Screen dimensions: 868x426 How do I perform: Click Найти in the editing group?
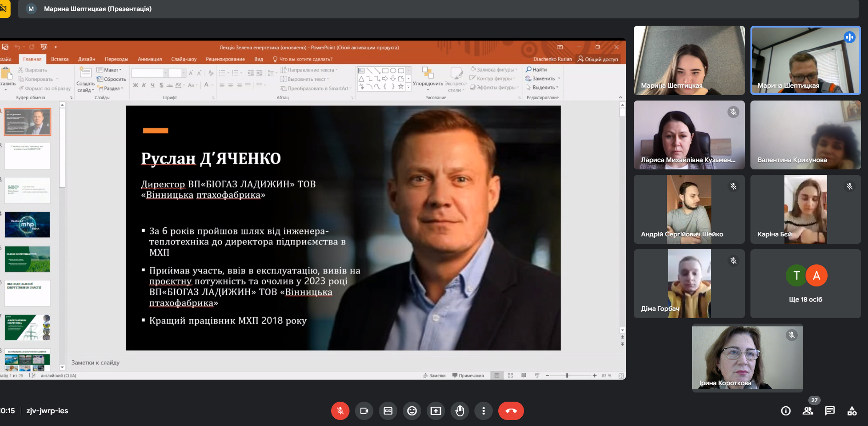tap(536, 69)
